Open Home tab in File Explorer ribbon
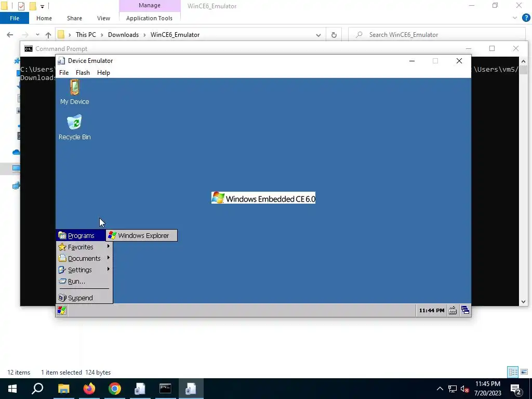This screenshot has height=399, width=532. pyautogui.click(x=44, y=18)
